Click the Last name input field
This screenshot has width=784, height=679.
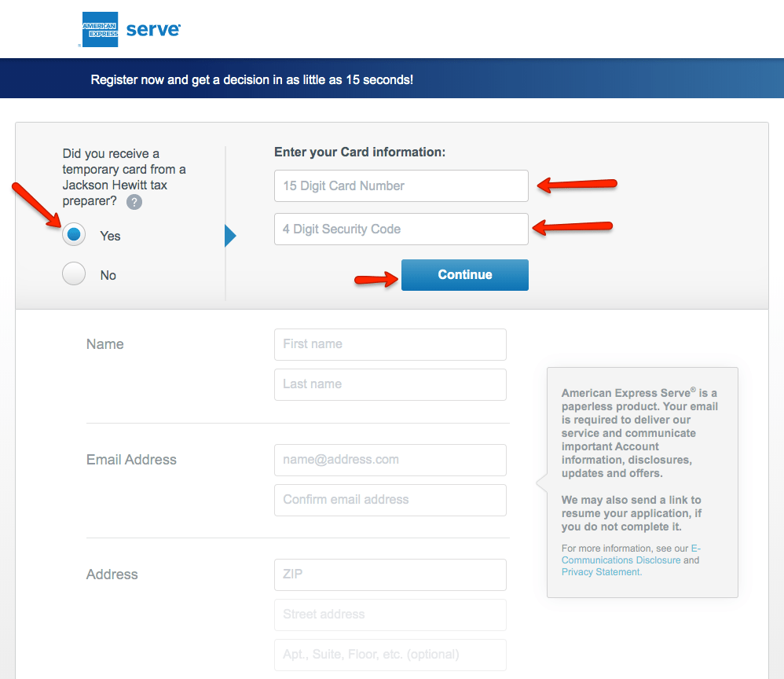tap(390, 384)
